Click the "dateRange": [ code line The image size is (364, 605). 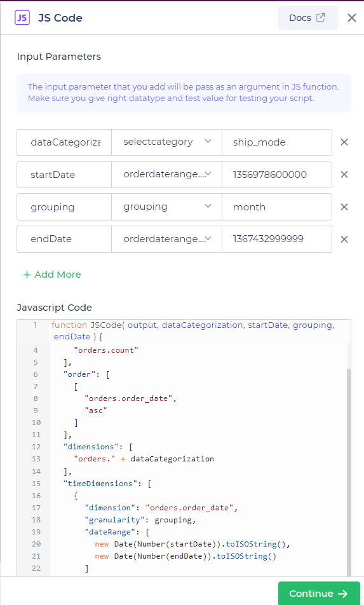tap(117, 532)
